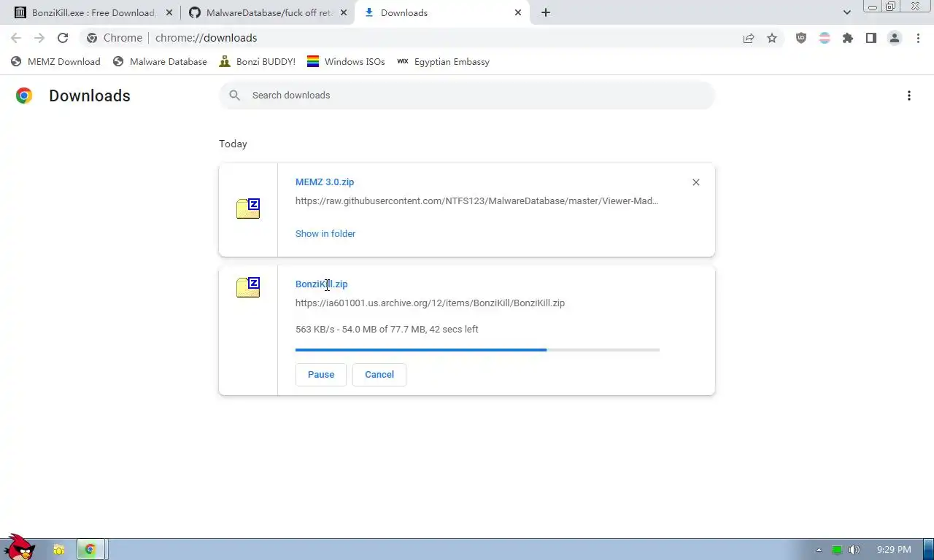Show hidden system tray icons

[x=819, y=550]
